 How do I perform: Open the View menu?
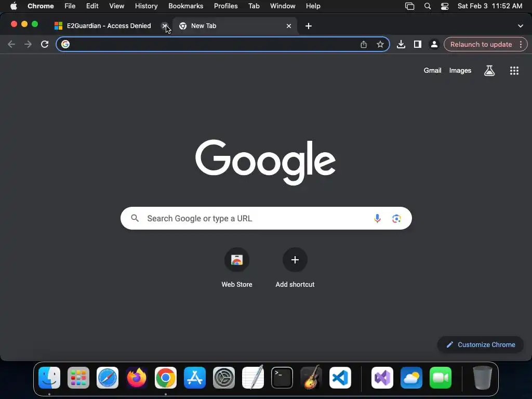(117, 6)
